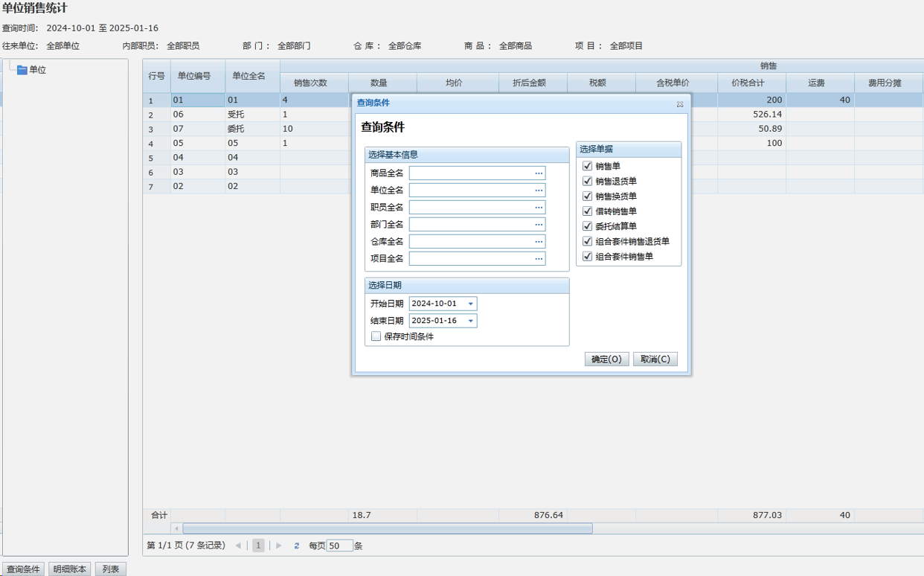Image resolution: width=924 pixels, height=576 pixels.
Task: Close the 查询条件 dialog with X icon
Action: coord(679,104)
